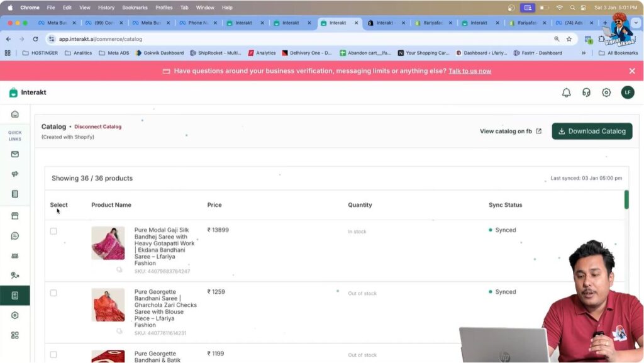
Task: Click the browser back arrow
Action: click(x=9, y=39)
